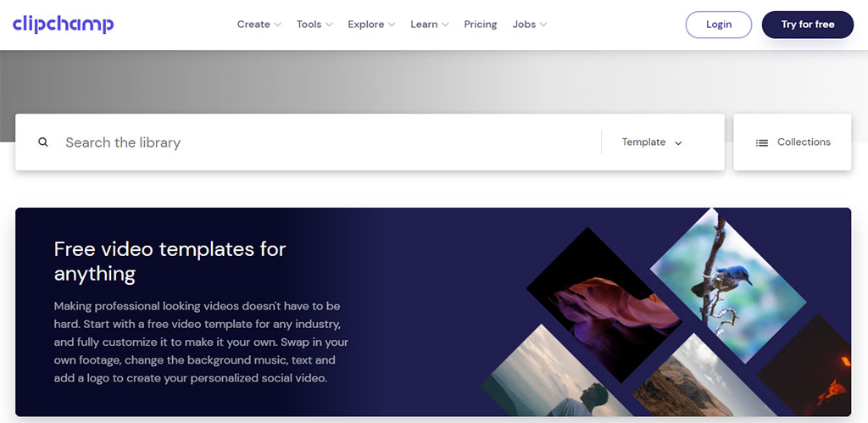Open the Jobs menu
Screen dimensions: 868x423
(x=529, y=25)
